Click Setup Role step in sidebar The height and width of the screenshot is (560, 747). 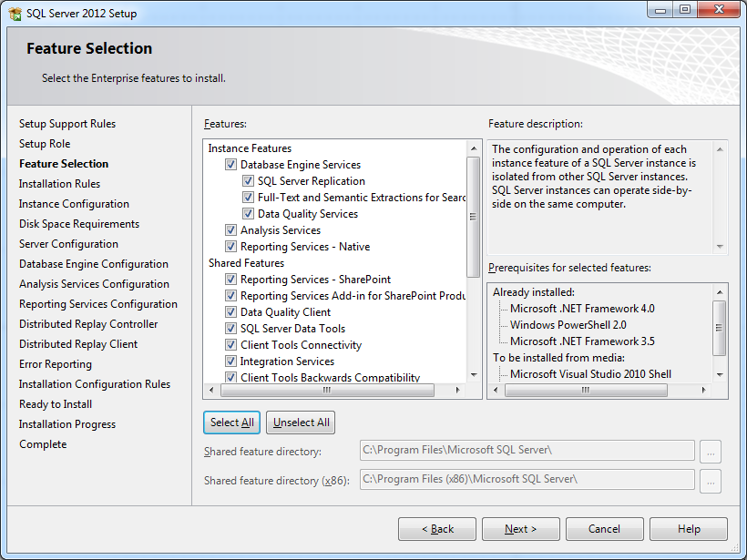(45, 144)
